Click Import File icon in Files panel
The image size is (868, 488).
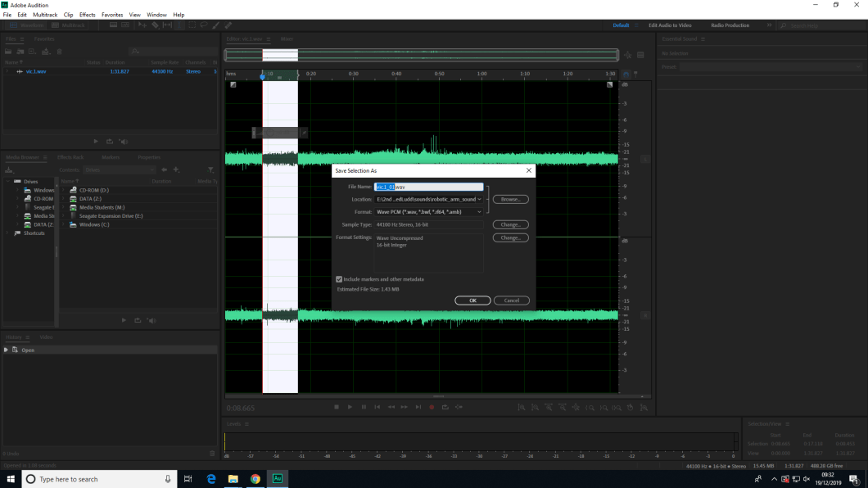tap(20, 52)
